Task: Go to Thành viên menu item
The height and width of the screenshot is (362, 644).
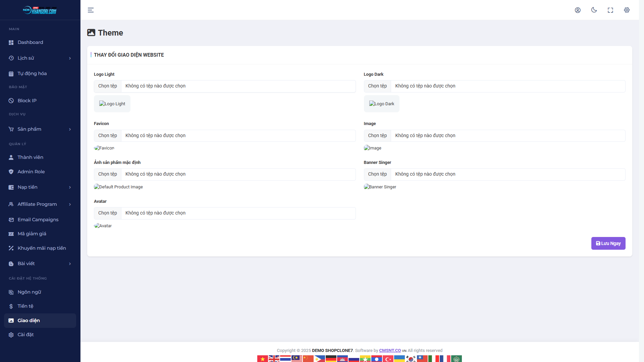Action: 30,158
